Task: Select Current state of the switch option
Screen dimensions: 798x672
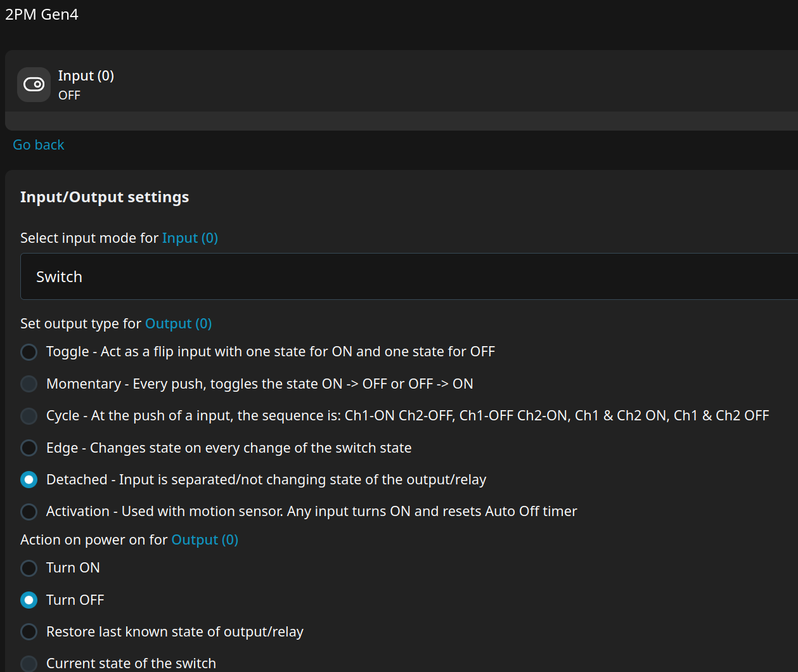Action: [x=29, y=664]
